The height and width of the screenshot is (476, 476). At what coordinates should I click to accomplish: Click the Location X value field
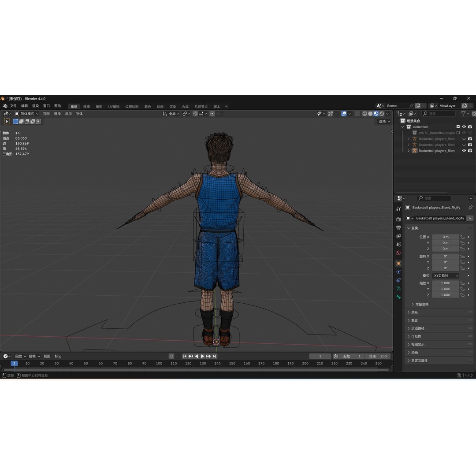coord(445,237)
